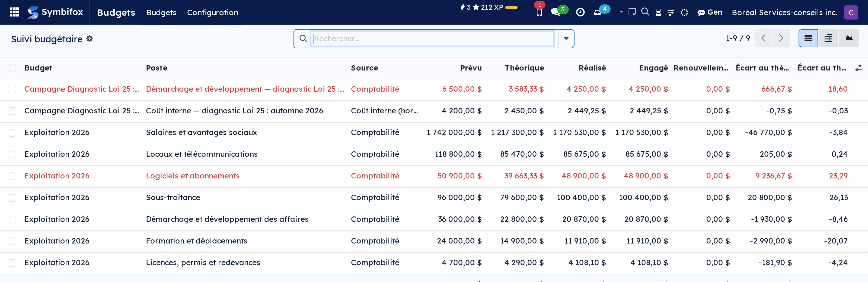Tick checkbox for Démarchage diagnostic Loi 25 row
The width and height of the screenshot is (868, 282).
[12, 89]
